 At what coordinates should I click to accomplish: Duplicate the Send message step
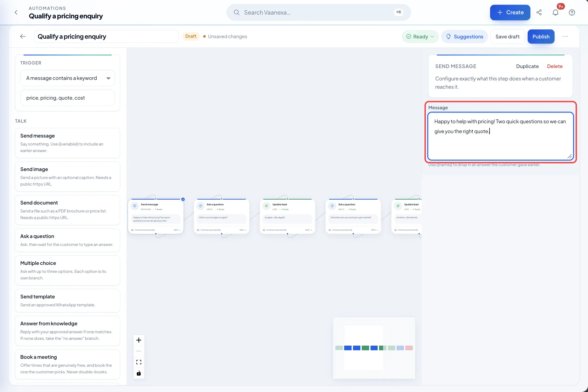(x=527, y=66)
